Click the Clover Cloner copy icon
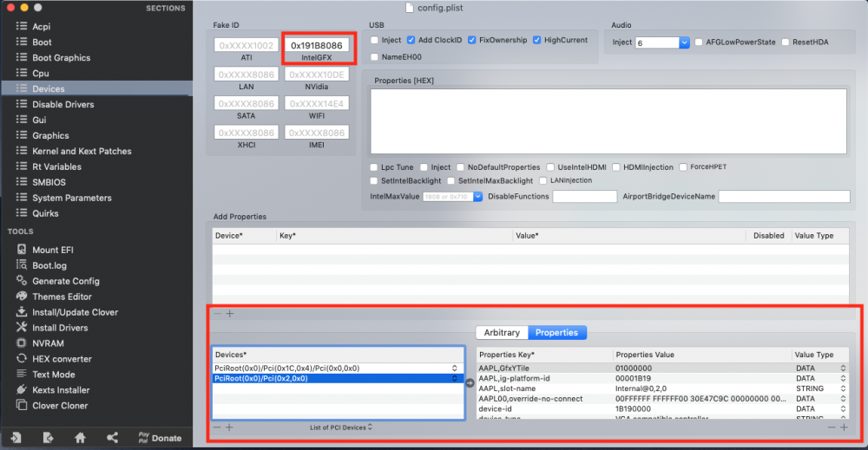This screenshot has height=450, width=868. click(22, 405)
